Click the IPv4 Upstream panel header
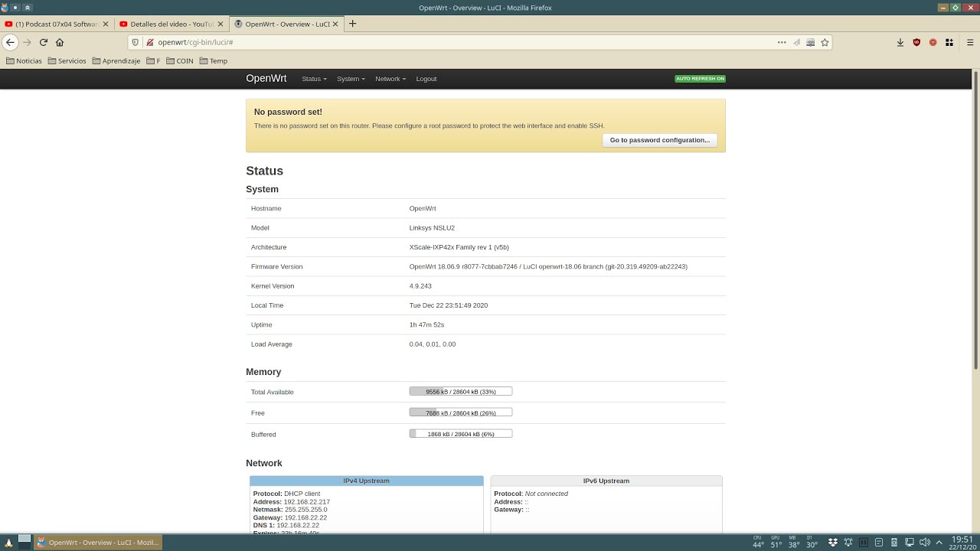This screenshot has width=980, height=551. pyautogui.click(x=366, y=481)
